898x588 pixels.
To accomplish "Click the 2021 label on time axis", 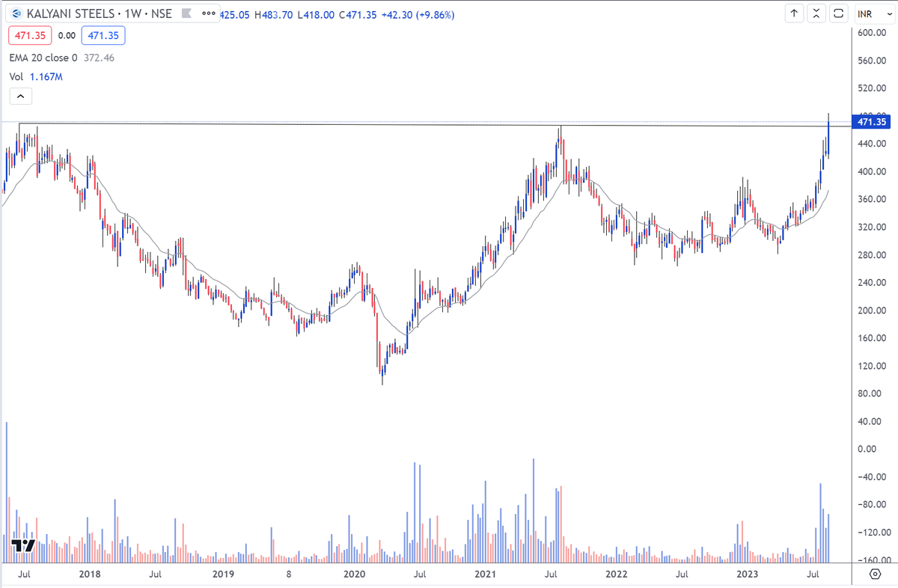I will (x=485, y=575).
